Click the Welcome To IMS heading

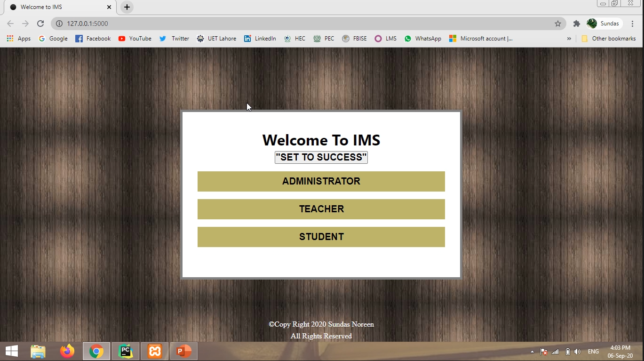coord(321,140)
